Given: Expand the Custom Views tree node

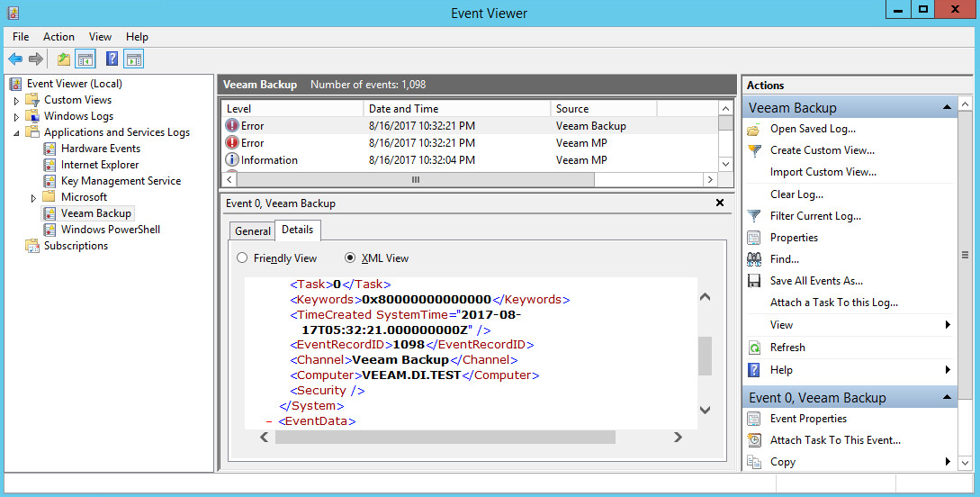Looking at the screenshot, I should coord(16,100).
